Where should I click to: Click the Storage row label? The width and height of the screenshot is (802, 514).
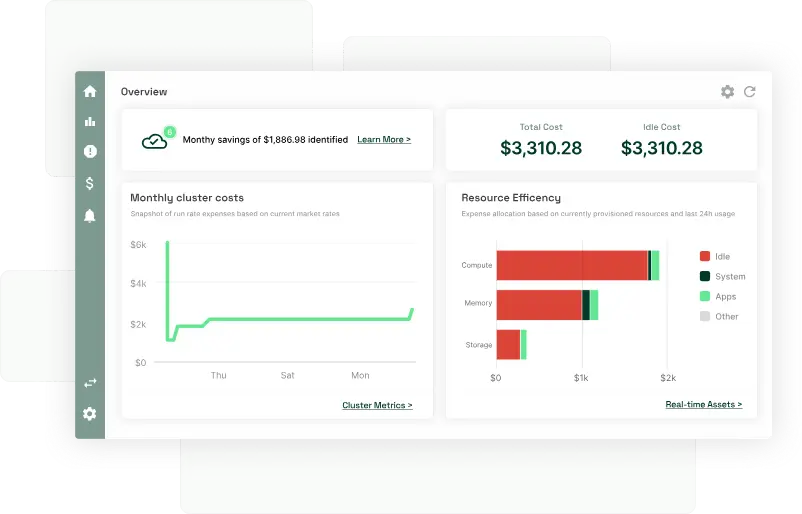click(x=479, y=345)
